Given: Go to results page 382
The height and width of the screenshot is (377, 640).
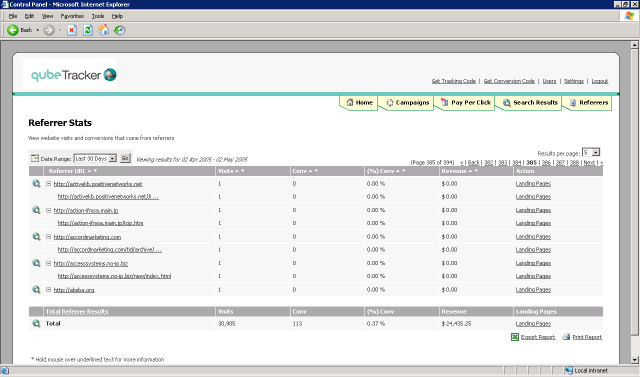Looking at the screenshot, I should [x=489, y=163].
